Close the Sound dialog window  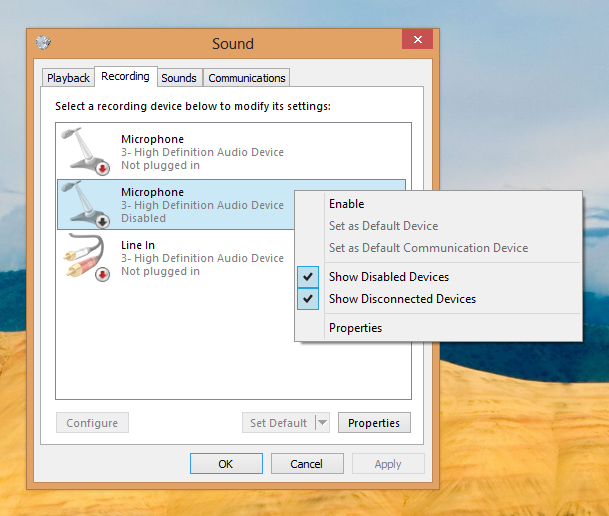coord(418,39)
